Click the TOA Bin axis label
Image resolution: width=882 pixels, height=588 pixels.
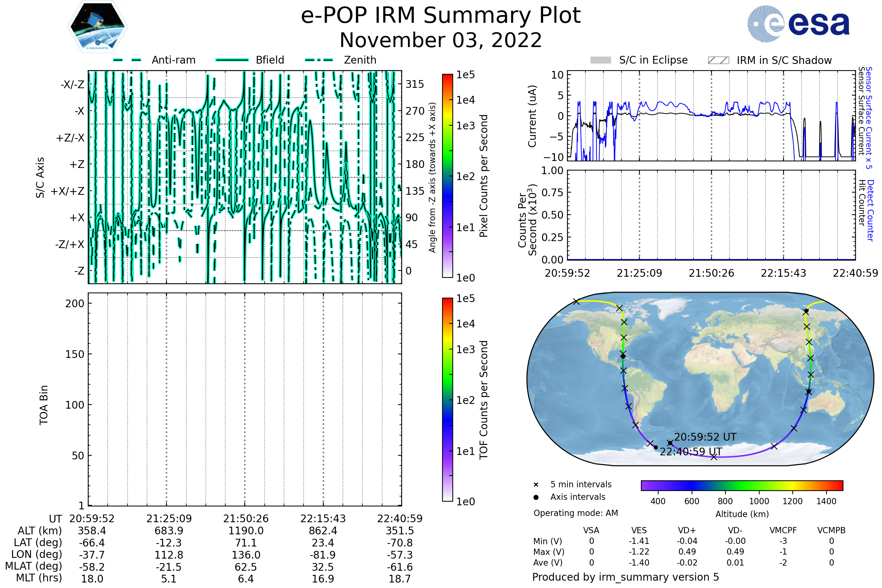pyautogui.click(x=44, y=405)
